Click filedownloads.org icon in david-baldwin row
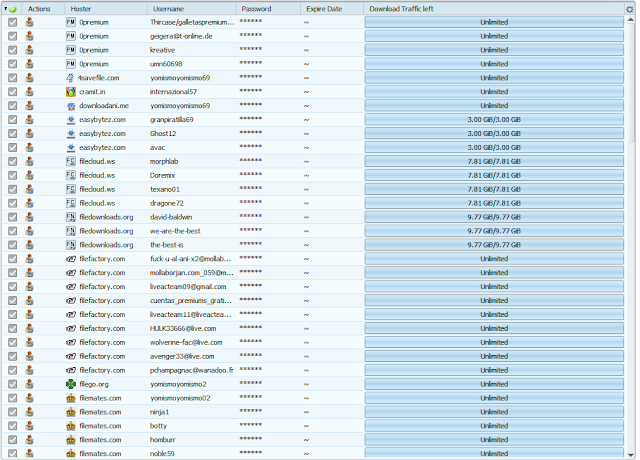This screenshot has width=640, height=460. point(71,217)
